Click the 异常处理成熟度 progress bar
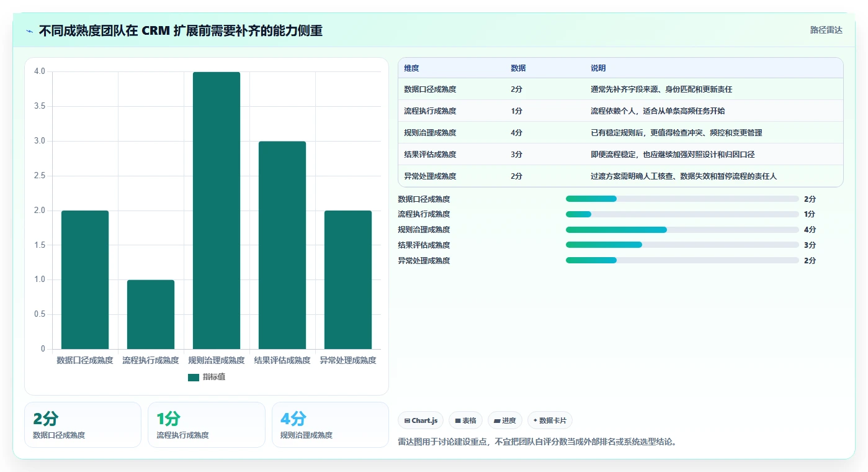 click(682, 260)
